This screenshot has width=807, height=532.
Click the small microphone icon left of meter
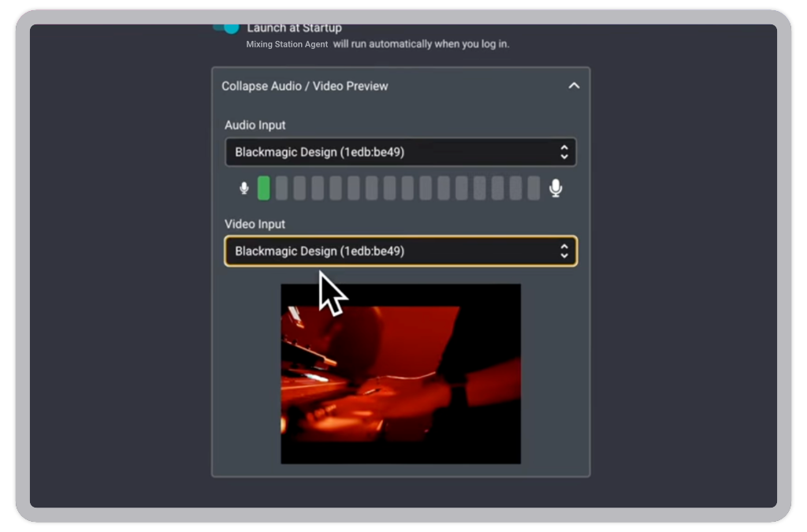pyautogui.click(x=244, y=188)
